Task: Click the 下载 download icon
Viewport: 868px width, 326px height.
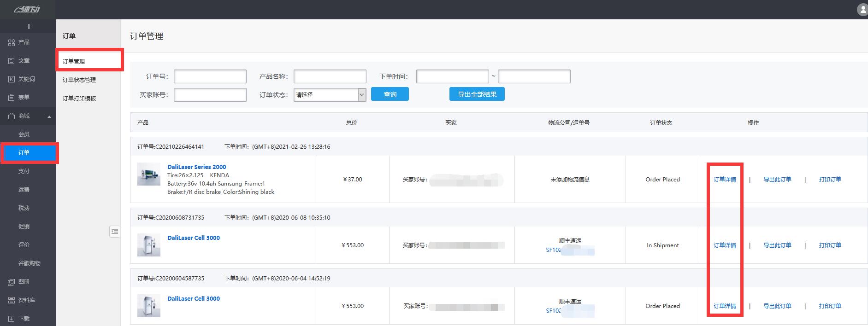Action: click(12, 319)
